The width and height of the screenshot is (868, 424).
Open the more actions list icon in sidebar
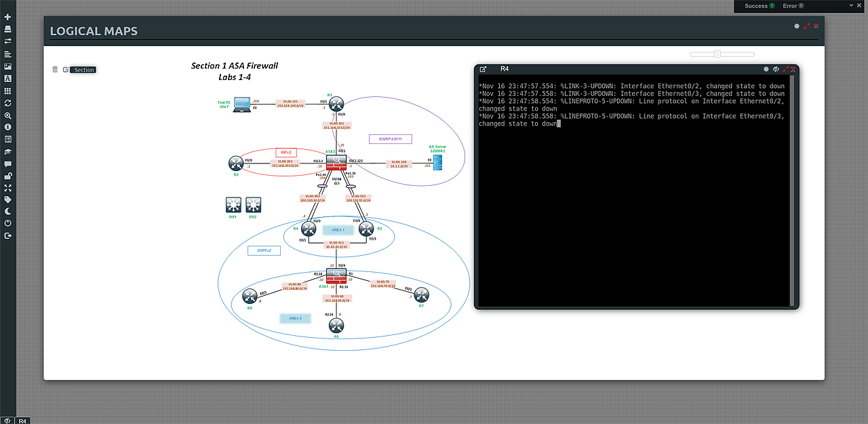coord(7,54)
